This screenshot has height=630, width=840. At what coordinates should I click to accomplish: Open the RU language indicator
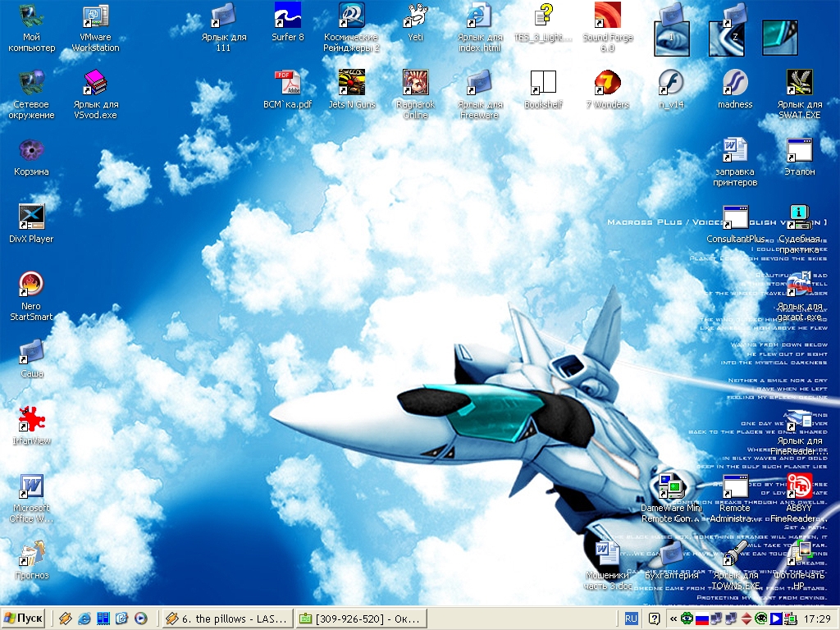(631, 619)
